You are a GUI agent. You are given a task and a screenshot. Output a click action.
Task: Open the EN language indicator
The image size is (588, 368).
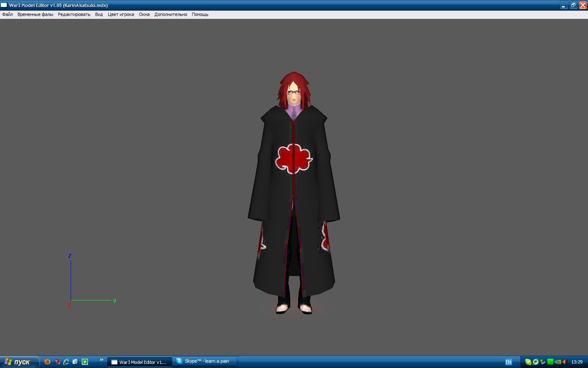508,362
